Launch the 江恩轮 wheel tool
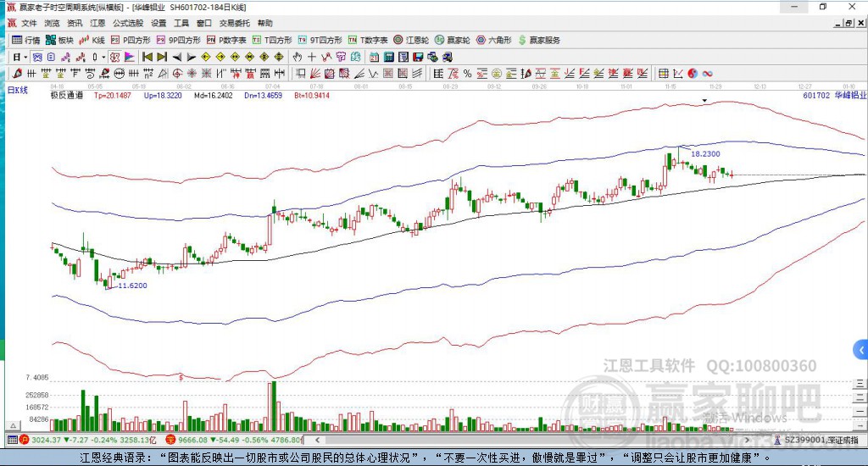 [411, 40]
